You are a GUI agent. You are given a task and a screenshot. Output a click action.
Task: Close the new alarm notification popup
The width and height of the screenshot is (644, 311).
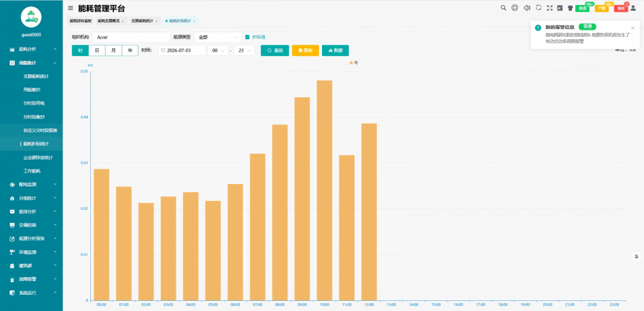coord(633,28)
